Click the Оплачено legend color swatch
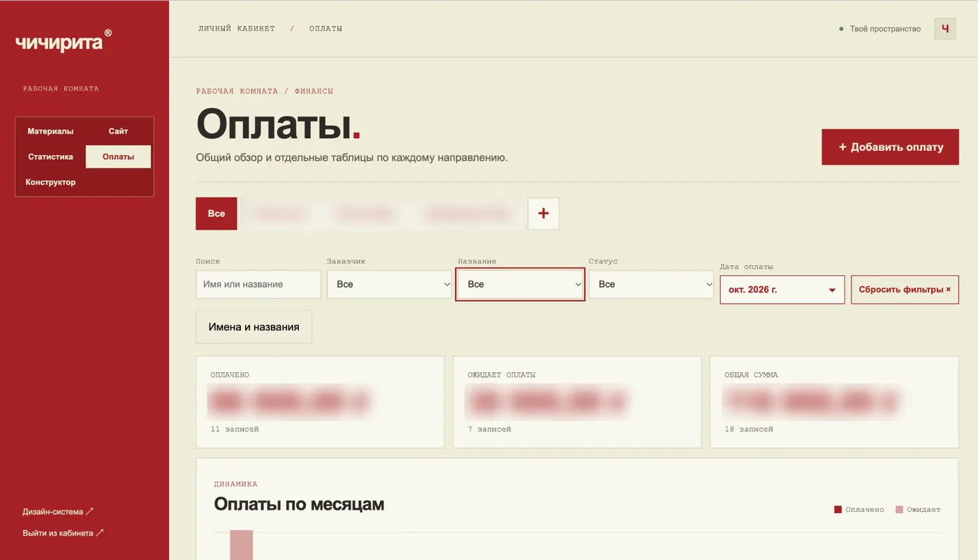Image resolution: width=978 pixels, height=560 pixels. pyautogui.click(x=838, y=510)
